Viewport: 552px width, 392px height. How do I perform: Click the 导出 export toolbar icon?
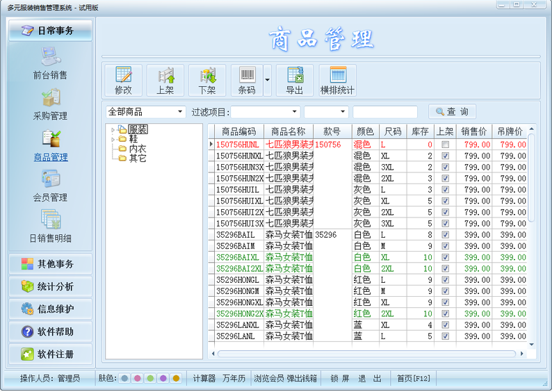coord(295,80)
